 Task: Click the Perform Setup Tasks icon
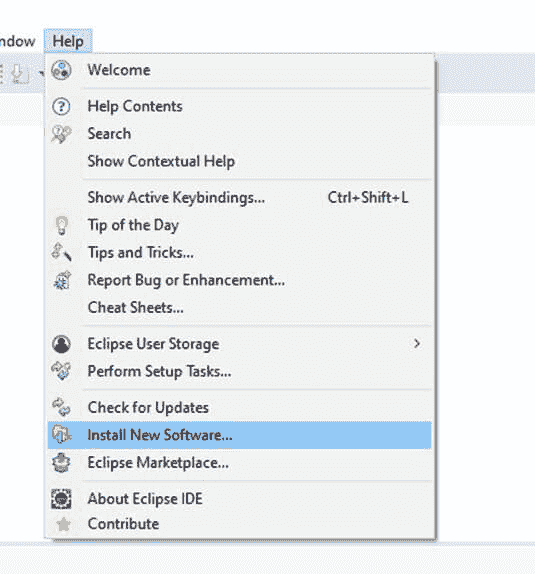(x=61, y=371)
